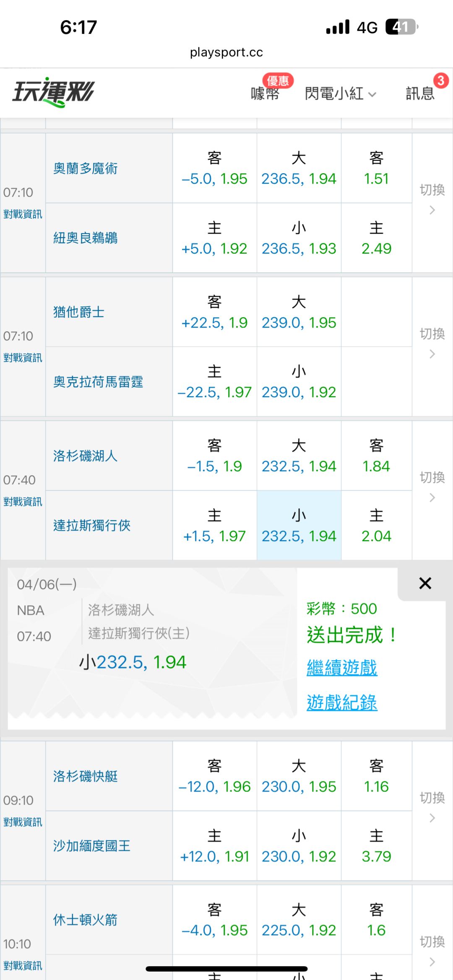Tap the 玩運彩 site logo
The height and width of the screenshot is (980, 453).
[54, 92]
